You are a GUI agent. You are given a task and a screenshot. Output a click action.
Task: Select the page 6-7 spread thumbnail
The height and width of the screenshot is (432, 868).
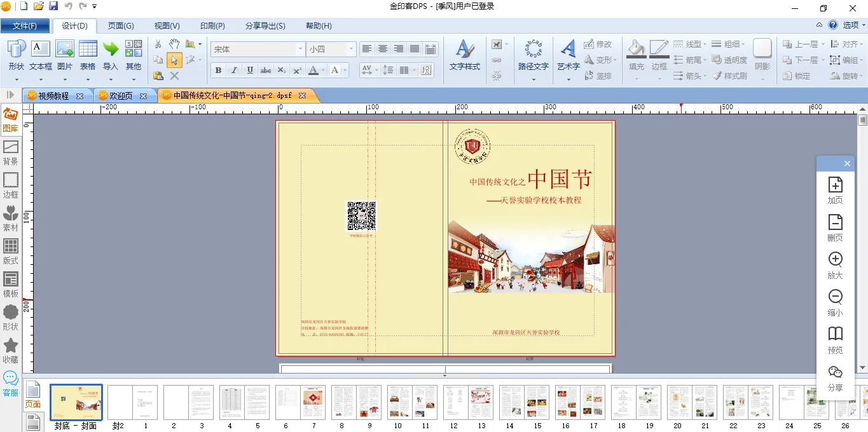coord(300,402)
